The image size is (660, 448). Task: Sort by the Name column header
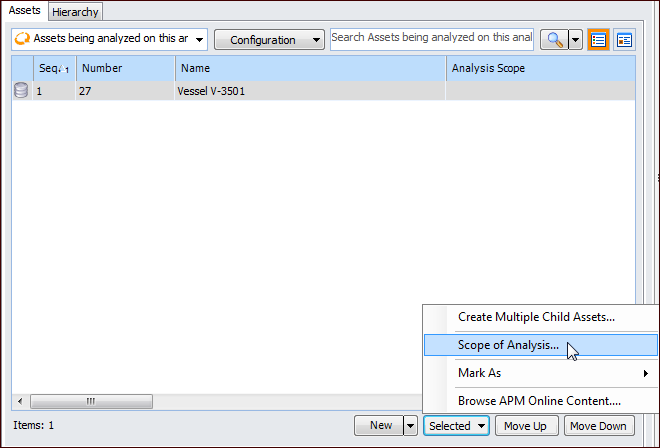[311, 68]
